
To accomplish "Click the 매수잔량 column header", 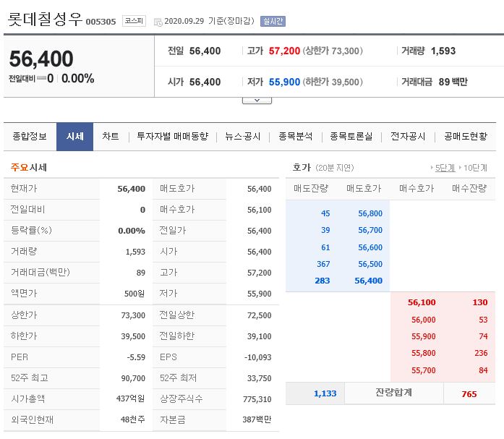I will coord(469,188).
